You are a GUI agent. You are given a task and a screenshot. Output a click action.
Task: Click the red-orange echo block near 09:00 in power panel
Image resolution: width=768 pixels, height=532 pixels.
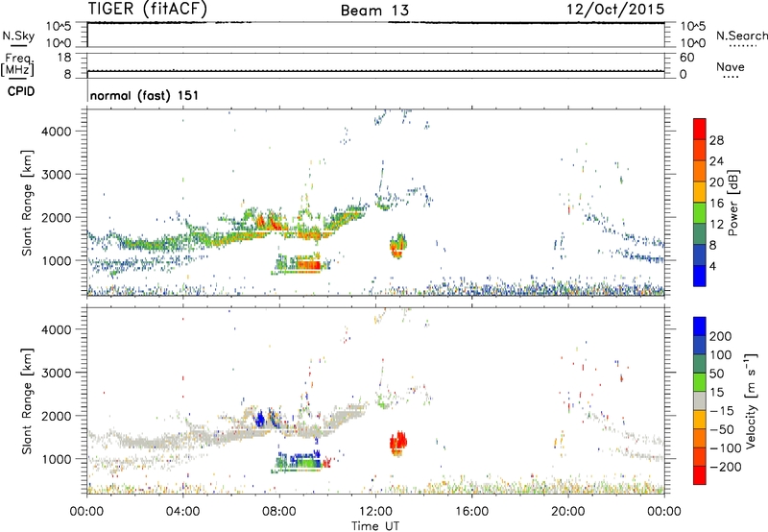(x=308, y=265)
